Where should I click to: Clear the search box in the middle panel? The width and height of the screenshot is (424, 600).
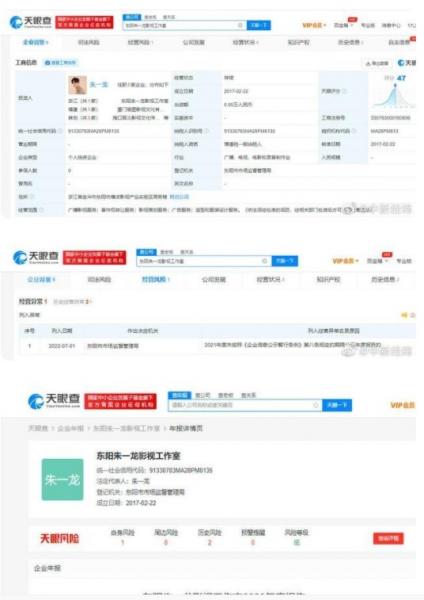(x=264, y=261)
